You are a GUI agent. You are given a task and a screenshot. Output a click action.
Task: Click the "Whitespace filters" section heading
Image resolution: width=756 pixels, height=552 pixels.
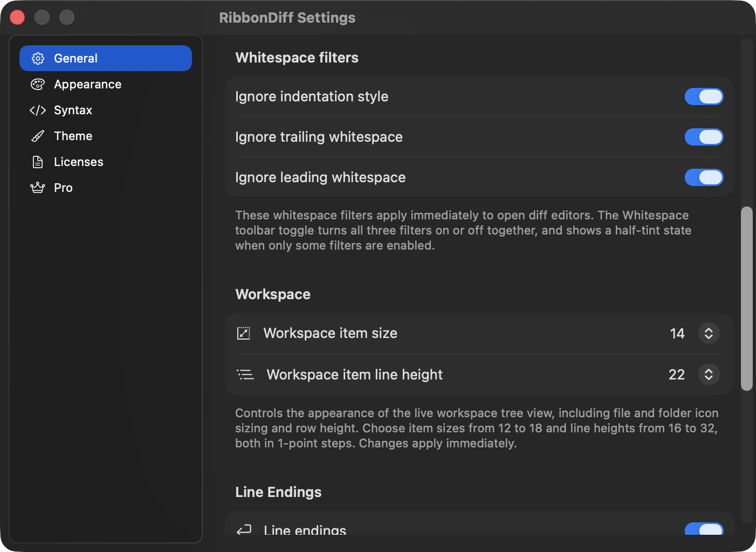[x=297, y=58]
